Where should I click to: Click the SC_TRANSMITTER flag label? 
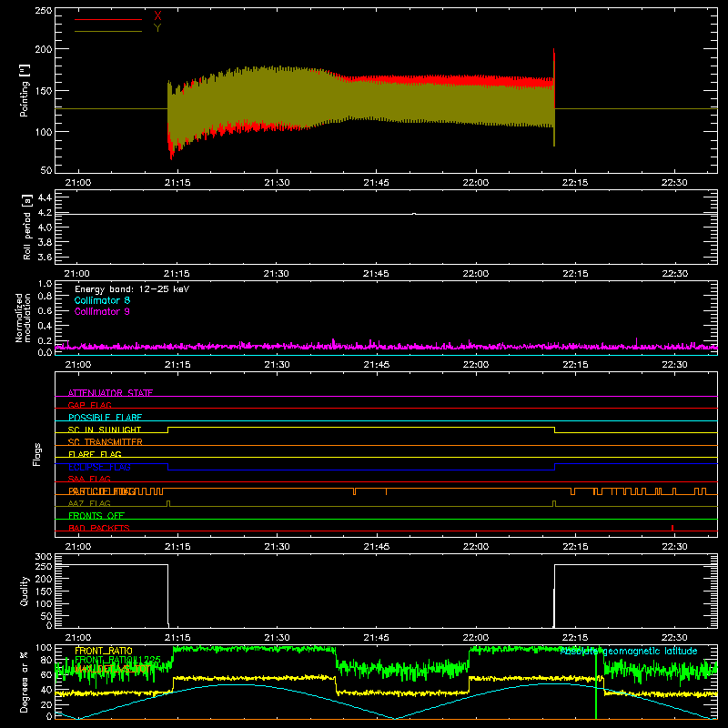(x=106, y=442)
